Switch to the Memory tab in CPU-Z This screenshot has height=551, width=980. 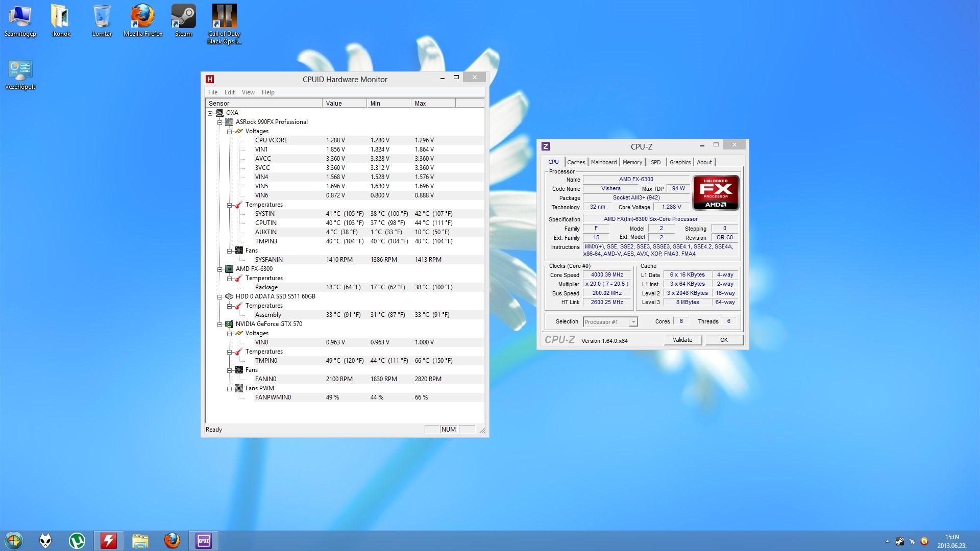[x=632, y=162]
